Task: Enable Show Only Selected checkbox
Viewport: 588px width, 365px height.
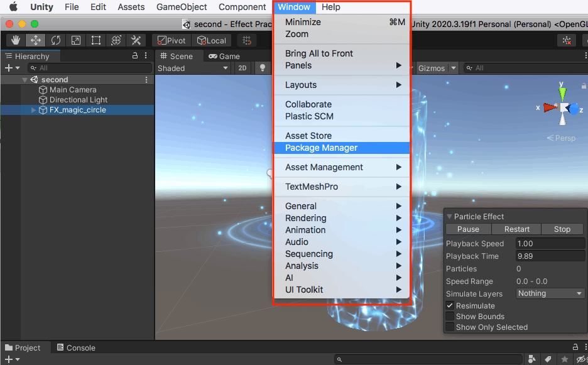Action: [450, 327]
